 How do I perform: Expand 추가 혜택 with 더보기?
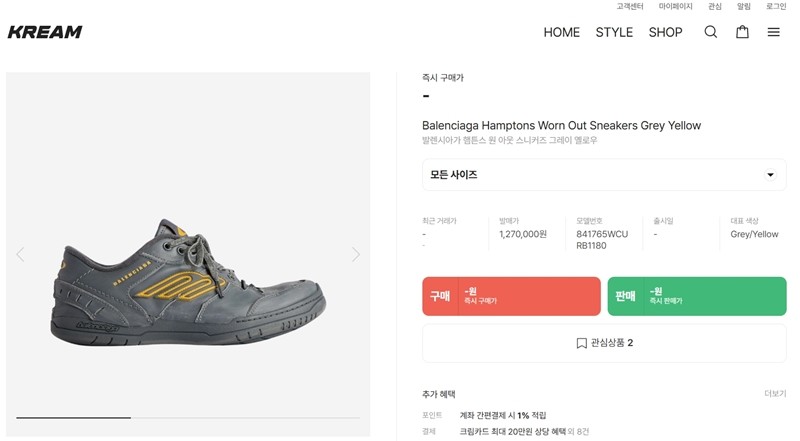775,394
